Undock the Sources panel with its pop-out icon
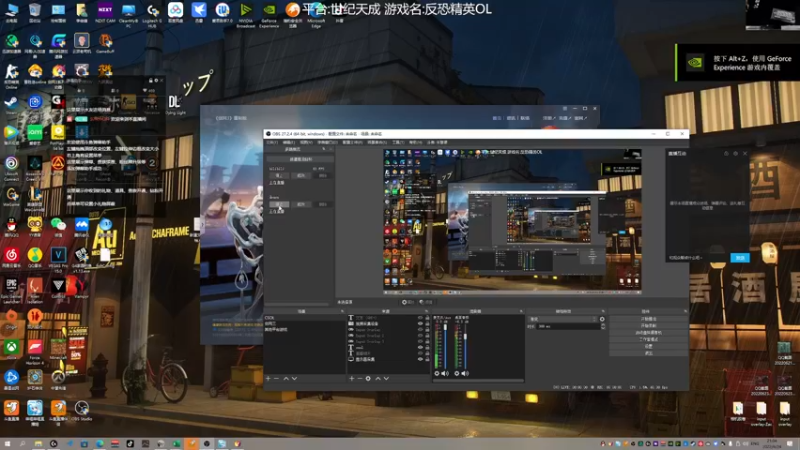 click(x=427, y=311)
